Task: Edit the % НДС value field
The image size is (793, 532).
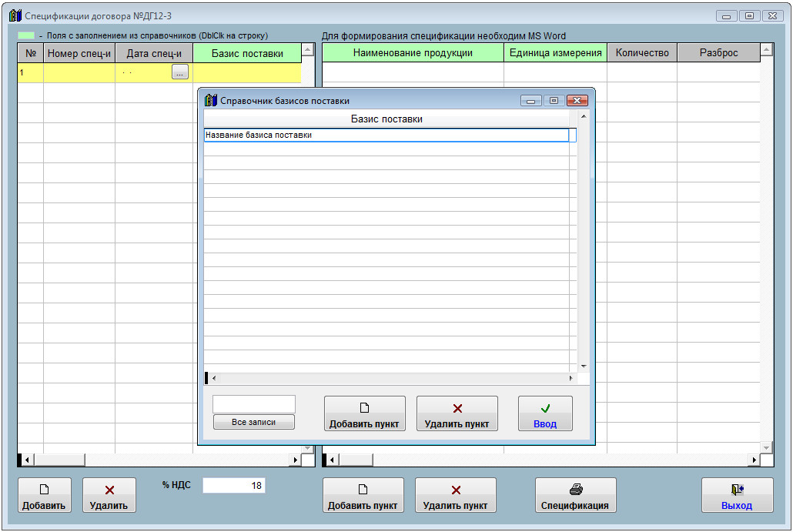Action: pyautogui.click(x=233, y=486)
